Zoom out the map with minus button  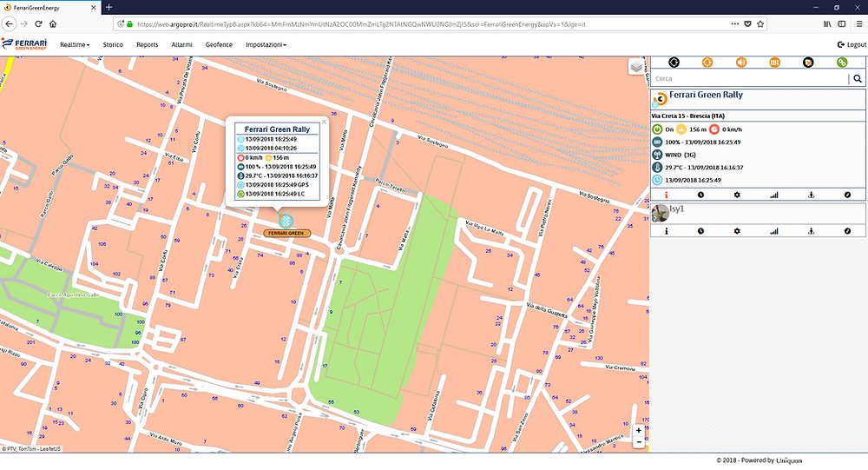click(638, 442)
